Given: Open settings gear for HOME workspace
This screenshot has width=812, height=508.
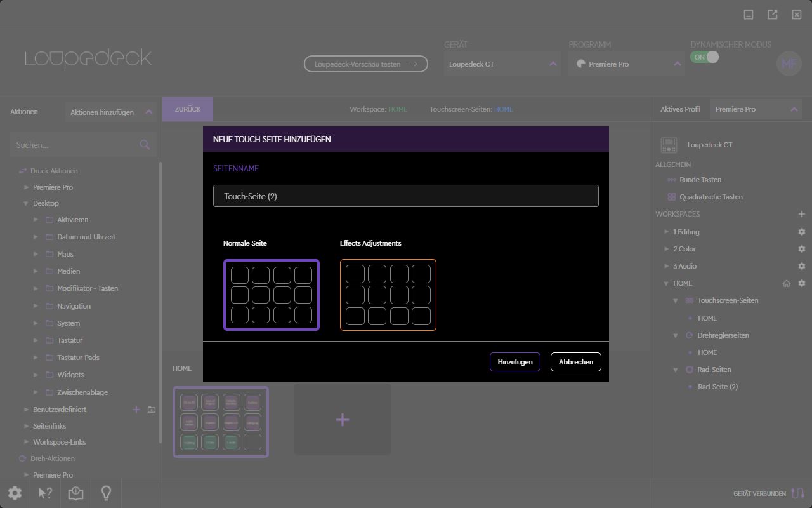Looking at the screenshot, I should [x=802, y=283].
